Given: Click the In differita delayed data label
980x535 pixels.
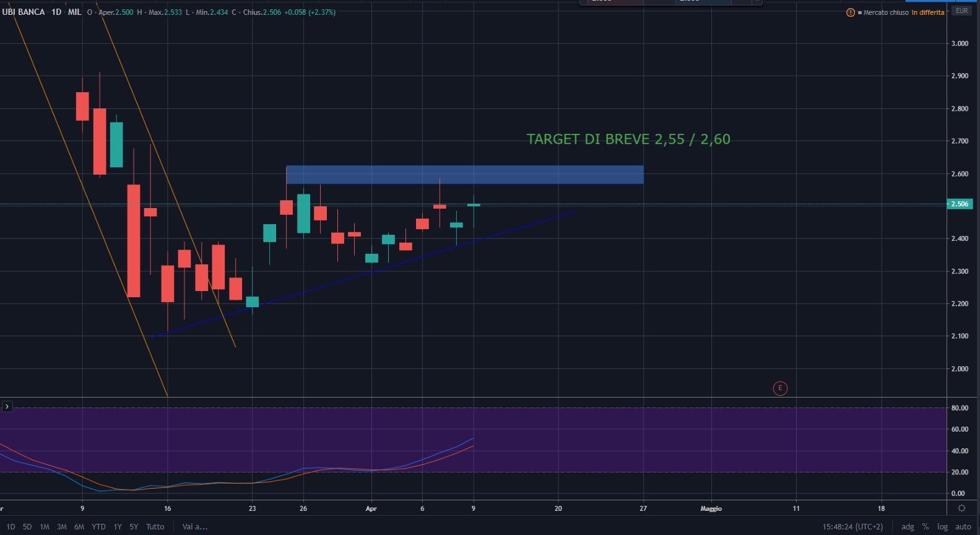Looking at the screenshot, I should (x=928, y=12).
